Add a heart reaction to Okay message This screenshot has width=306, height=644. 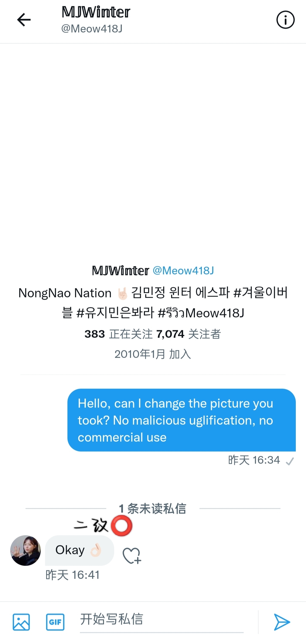pos(132,556)
